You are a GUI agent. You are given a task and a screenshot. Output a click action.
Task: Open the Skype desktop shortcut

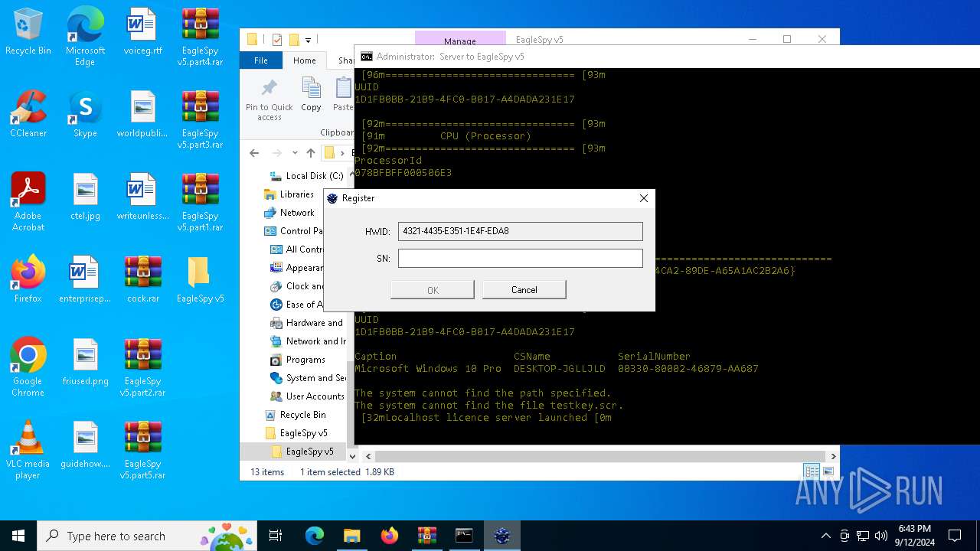(x=85, y=114)
